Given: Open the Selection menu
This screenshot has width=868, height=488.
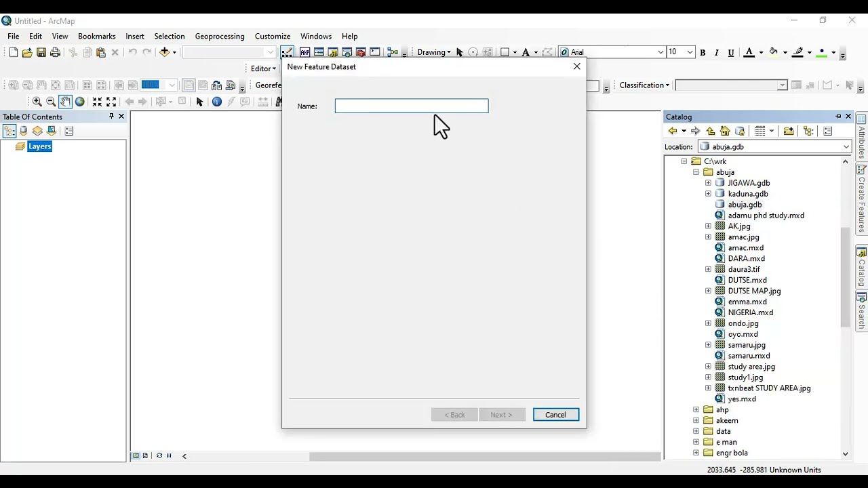Looking at the screenshot, I should (x=170, y=37).
